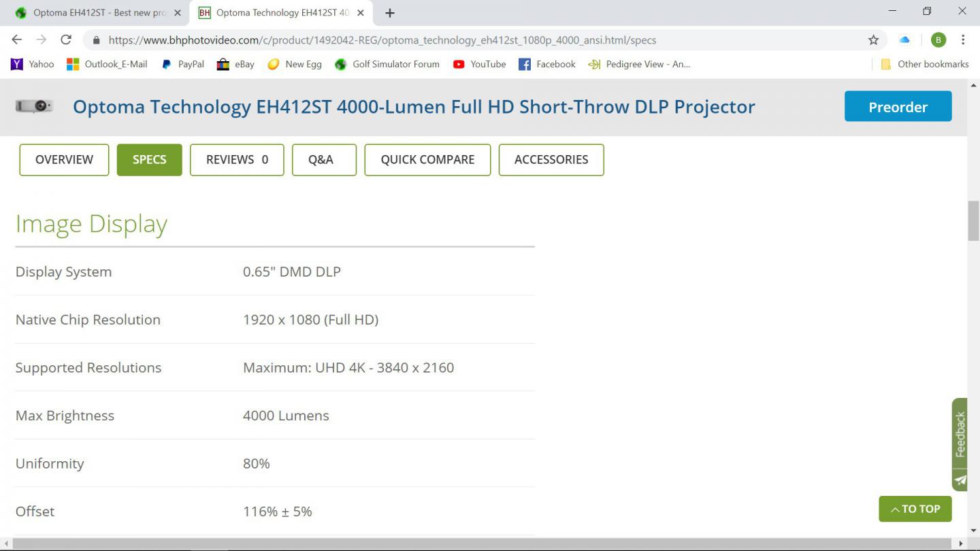Viewport: 980px width, 551px height.
Task: Click the vertical scrollbar thumb
Action: [974, 221]
